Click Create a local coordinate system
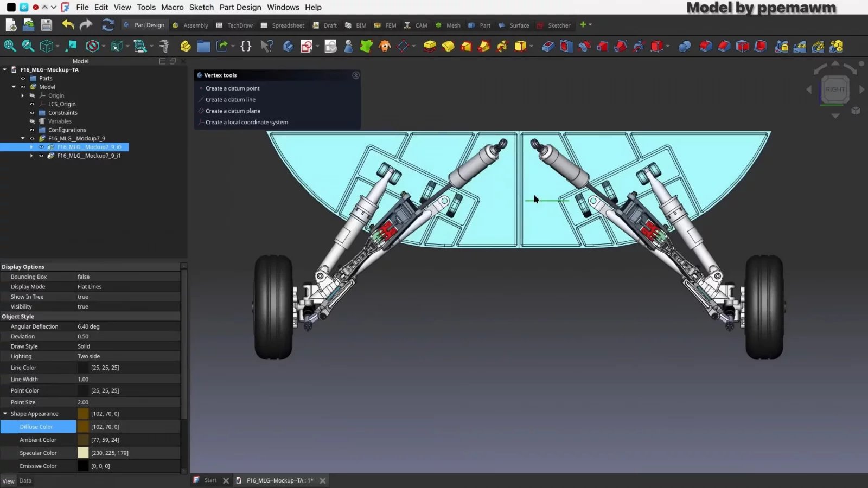Screen dimensions: 868x488 [x=246, y=122]
